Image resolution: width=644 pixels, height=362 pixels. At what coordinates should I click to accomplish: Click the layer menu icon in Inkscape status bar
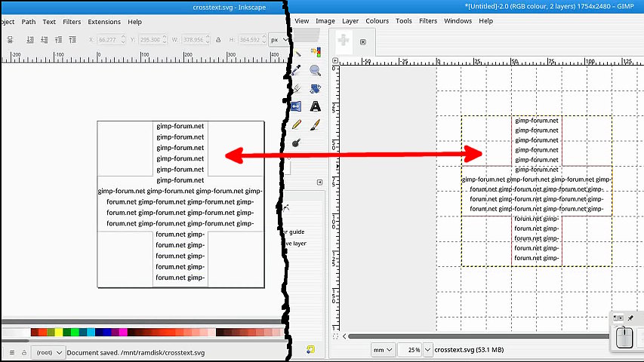12,352
